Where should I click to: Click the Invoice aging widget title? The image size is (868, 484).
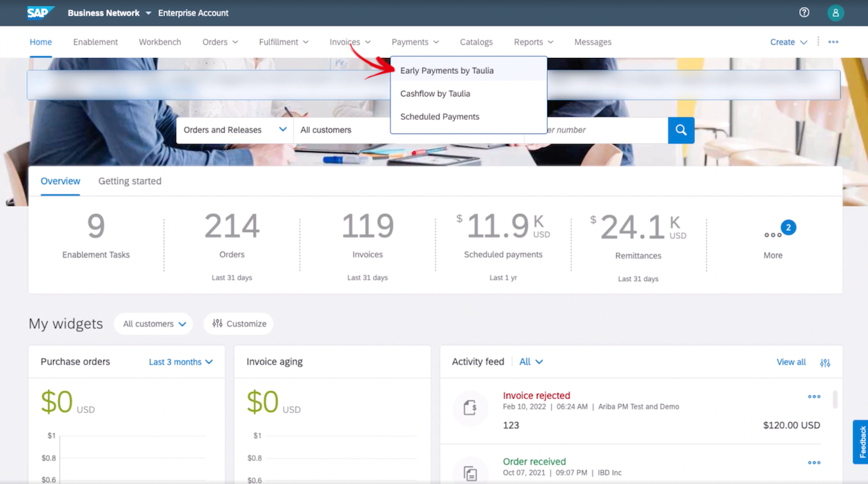coord(275,362)
